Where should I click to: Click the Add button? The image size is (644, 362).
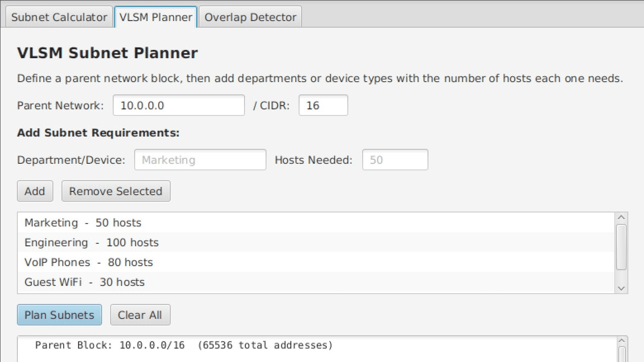tap(35, 191)
